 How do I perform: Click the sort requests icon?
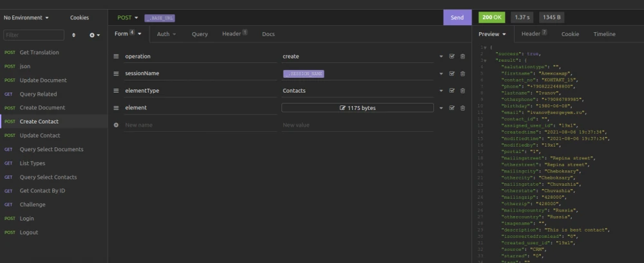point(73,35)
